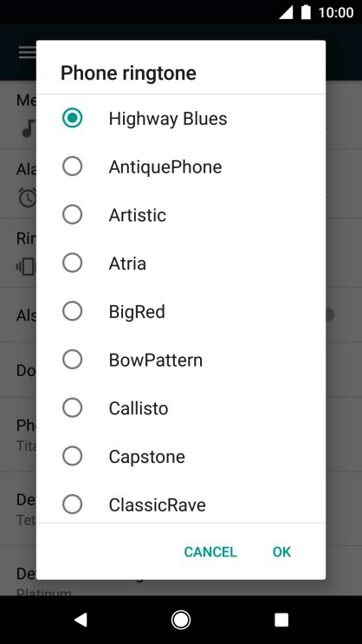The image size is (362, 644).
Task: Choose the AntiquePhone ringtone radio button
Action: point(72,166)
